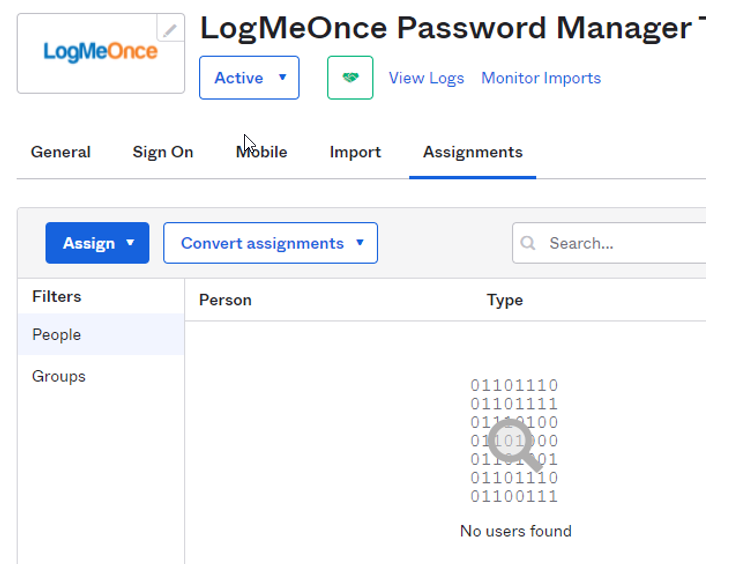Switch to the Sign On tab

(163, 152)
